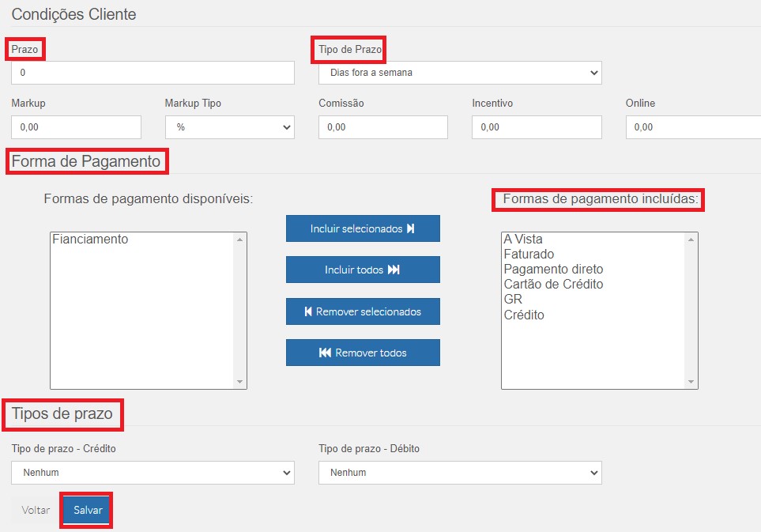The height and width of the screenshot is (532, 761).
Task: Click the Online input field
Action: [693, 127]
